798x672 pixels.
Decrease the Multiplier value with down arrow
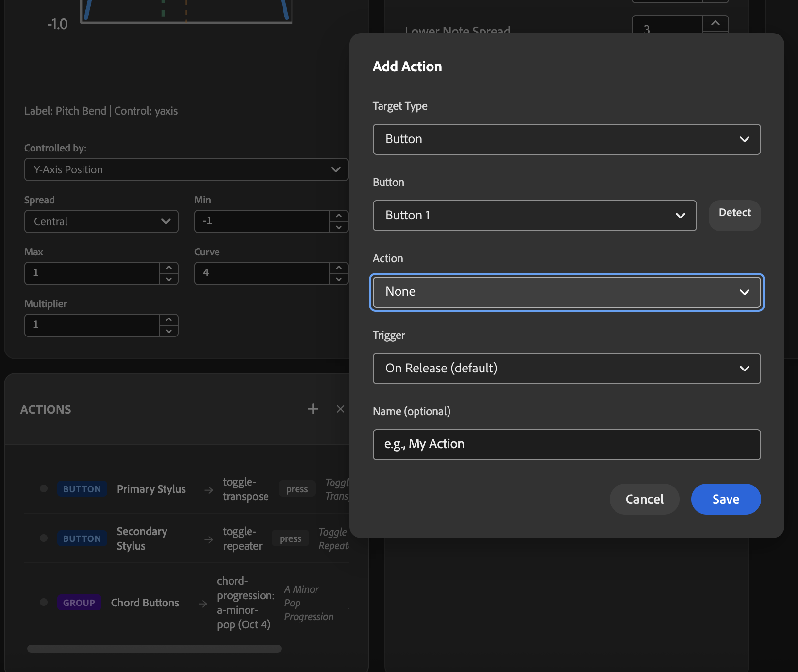(169, 331)
